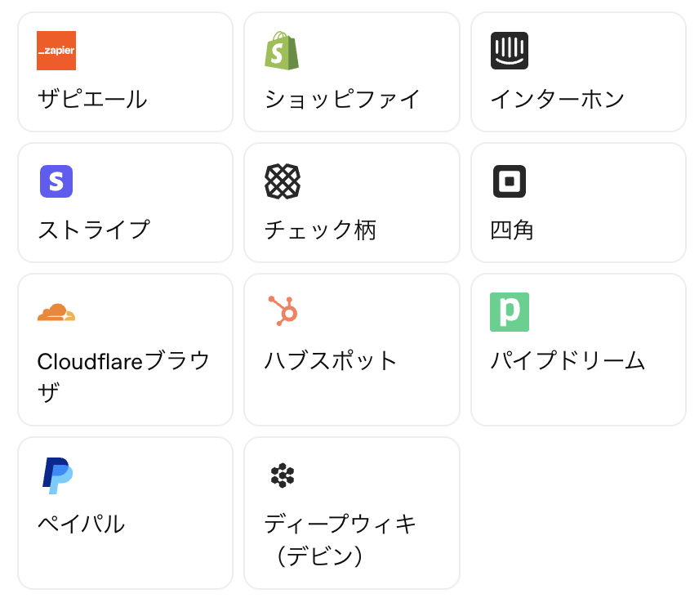Click the purple Stripe S icon
This screenshot has width=699, height=616.
click(x=56, y=181)
